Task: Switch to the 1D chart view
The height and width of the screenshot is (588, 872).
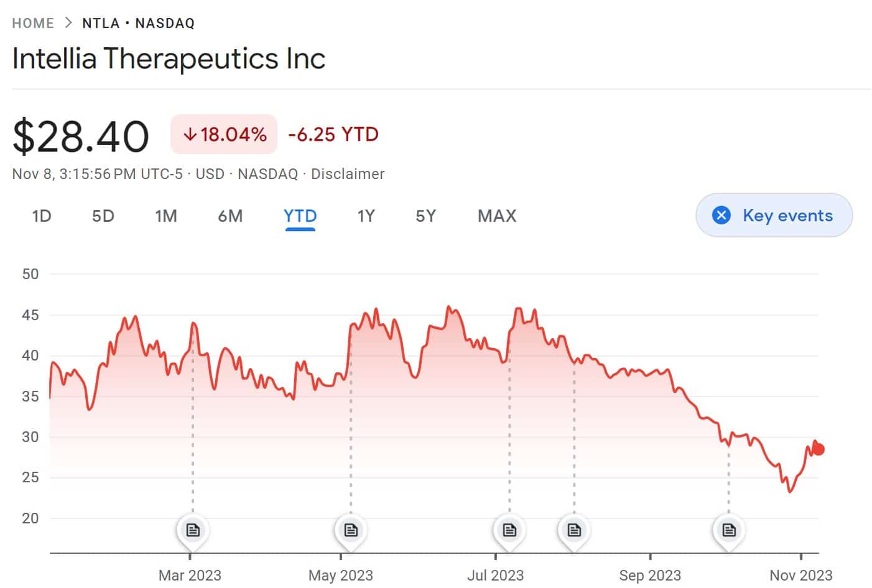Action: 41,216
